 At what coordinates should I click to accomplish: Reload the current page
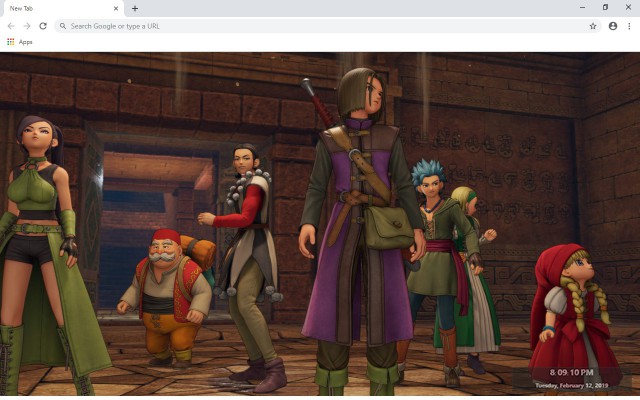coord(43,26)
